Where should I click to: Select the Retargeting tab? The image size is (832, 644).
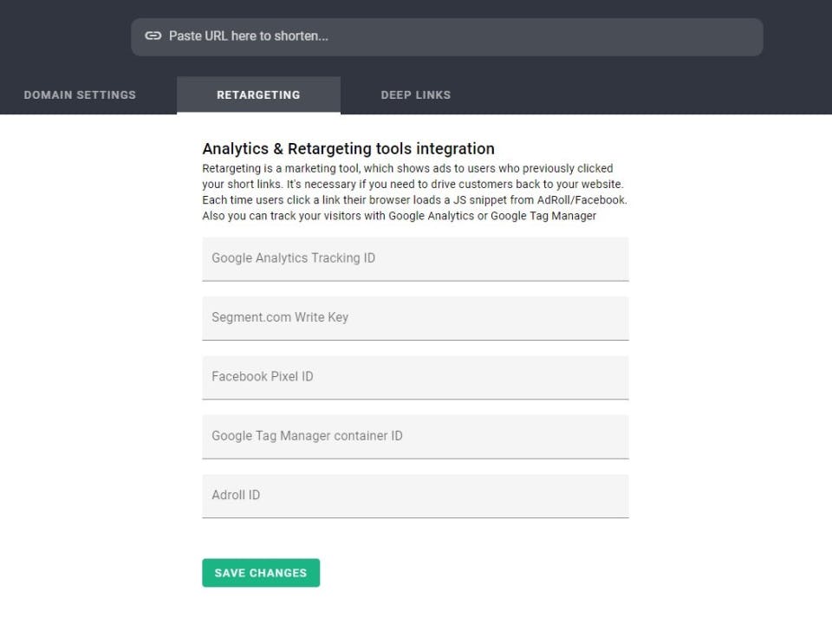coord(258,95)
